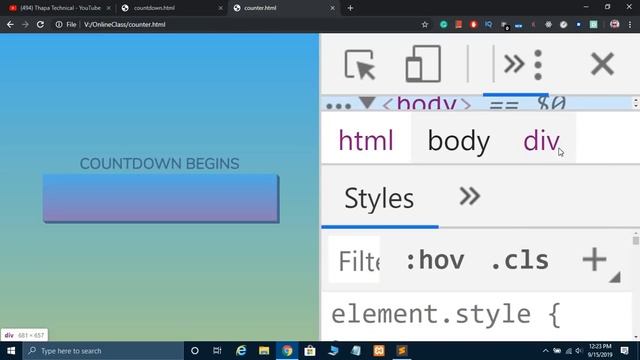Open the IQ extension icon

(x=489, y=24)
